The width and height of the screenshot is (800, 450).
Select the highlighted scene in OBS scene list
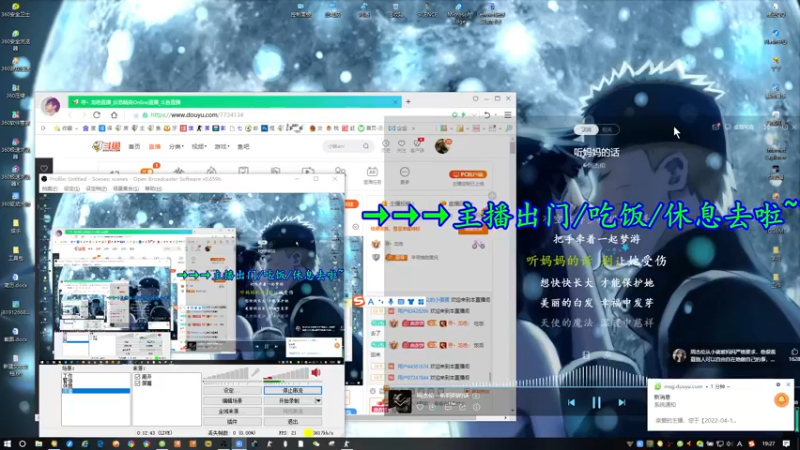96,391
